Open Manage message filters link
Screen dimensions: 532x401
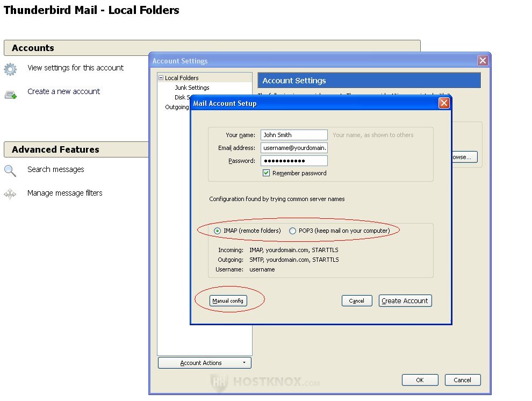click(65, 193)
